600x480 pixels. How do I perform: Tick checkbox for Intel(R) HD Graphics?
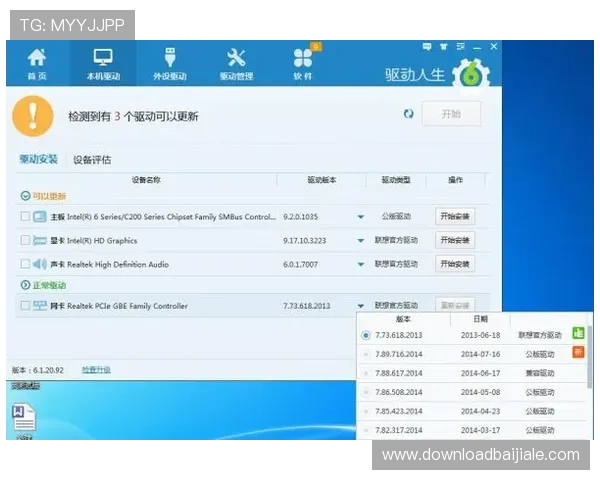tap(25, 240)
